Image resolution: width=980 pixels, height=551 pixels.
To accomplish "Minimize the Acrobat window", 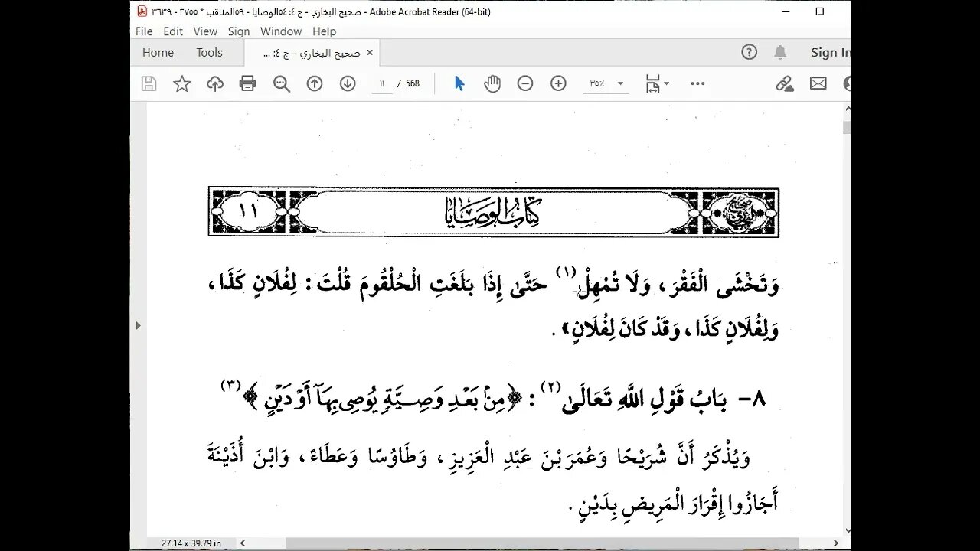I will pyautogui.click(x=787, y=11).
